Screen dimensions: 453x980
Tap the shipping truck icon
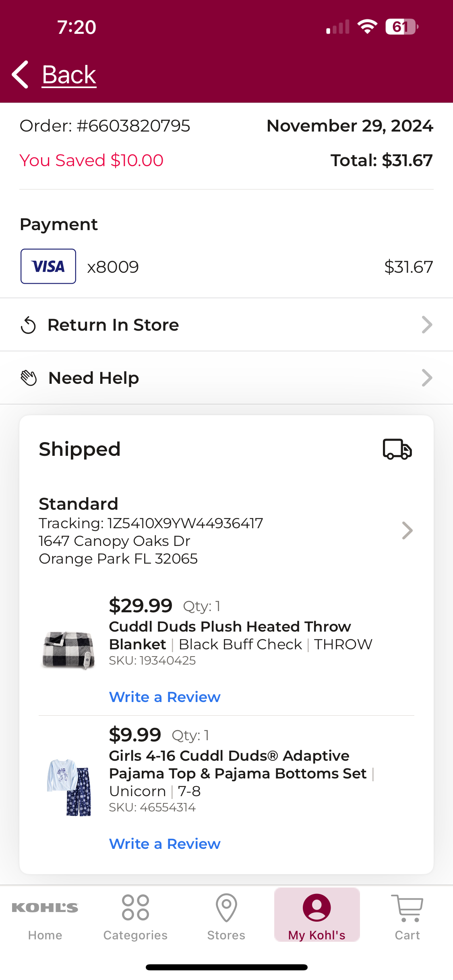coord(397,449)
